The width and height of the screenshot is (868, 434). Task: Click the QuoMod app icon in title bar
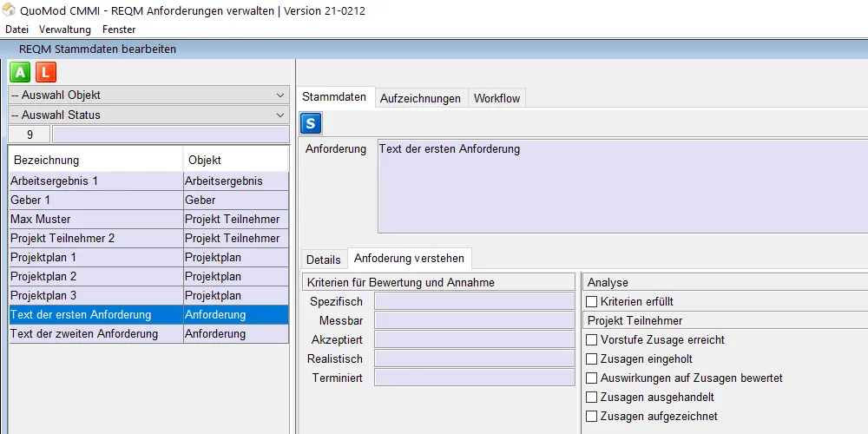click(x=9, y=10)
